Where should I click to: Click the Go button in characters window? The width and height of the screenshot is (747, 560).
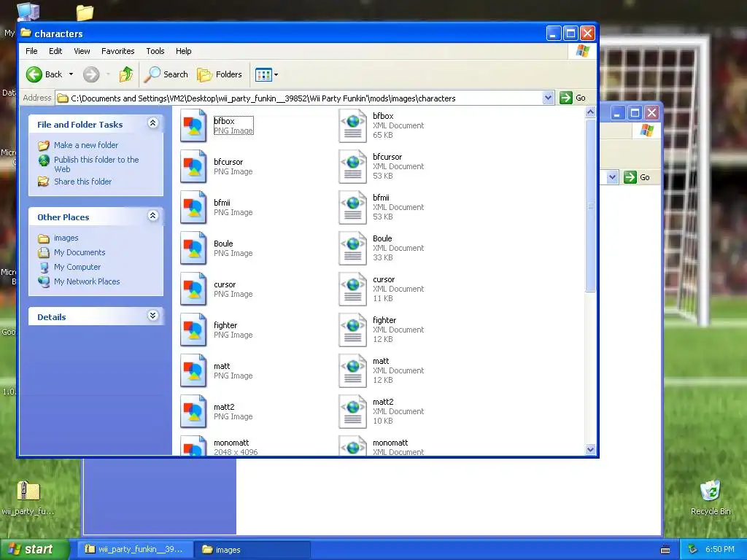[573, 98]
